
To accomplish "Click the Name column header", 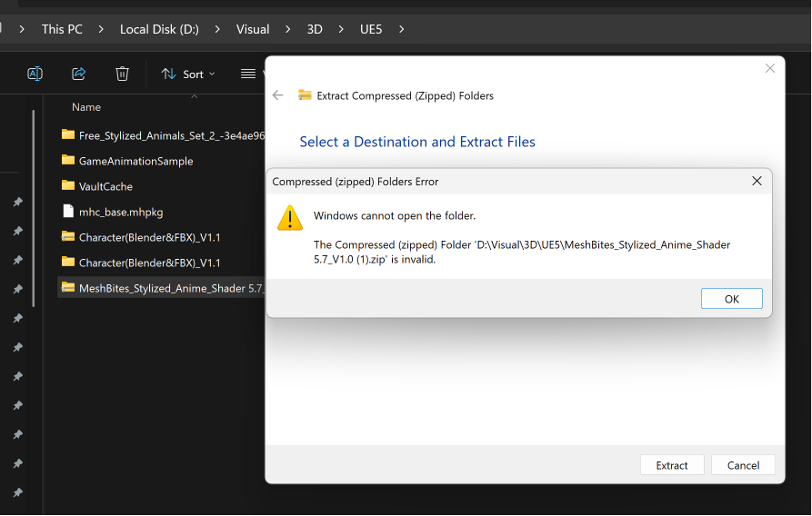I will (x=86, y=106).
